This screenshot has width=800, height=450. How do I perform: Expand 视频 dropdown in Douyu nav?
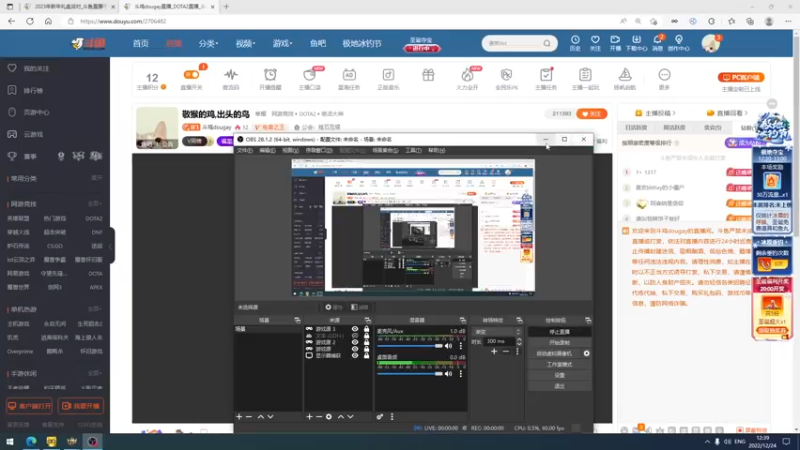(245, 43)
